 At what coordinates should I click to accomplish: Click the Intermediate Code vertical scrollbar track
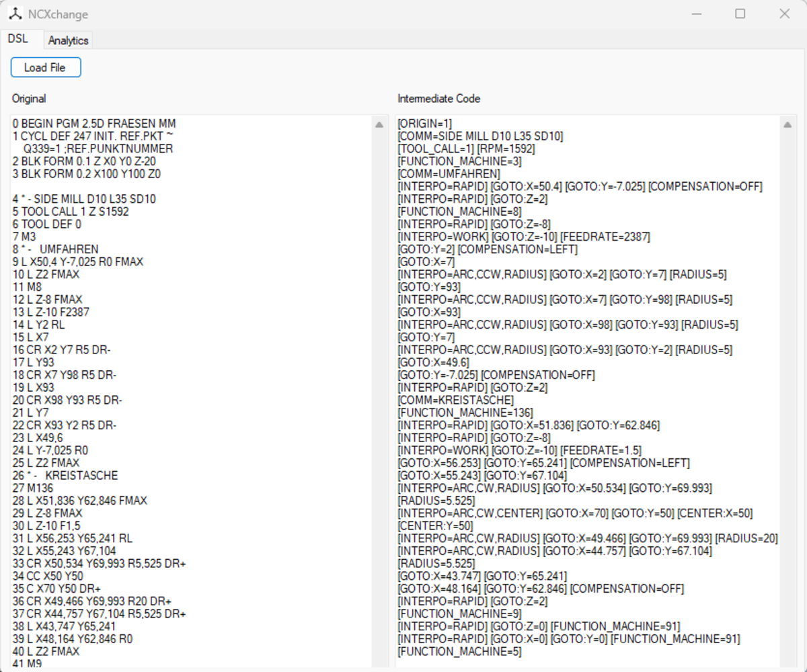coord(787,403)
